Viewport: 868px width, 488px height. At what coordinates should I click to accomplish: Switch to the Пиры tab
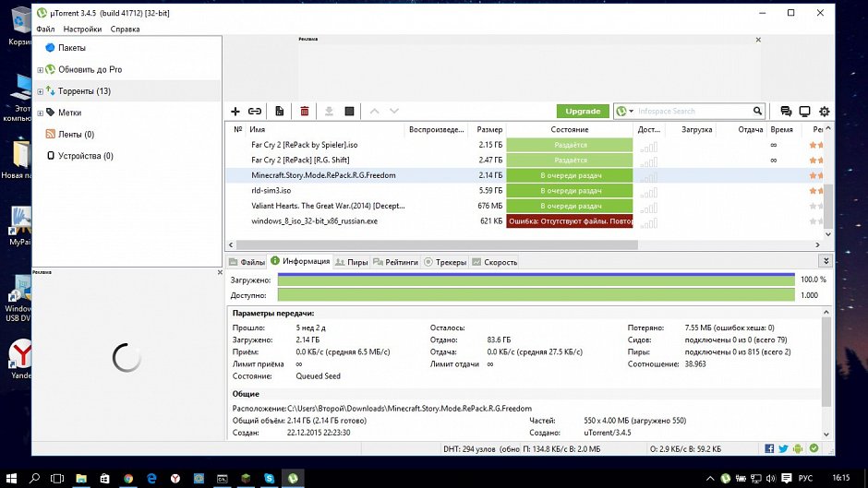pos(352,262)
